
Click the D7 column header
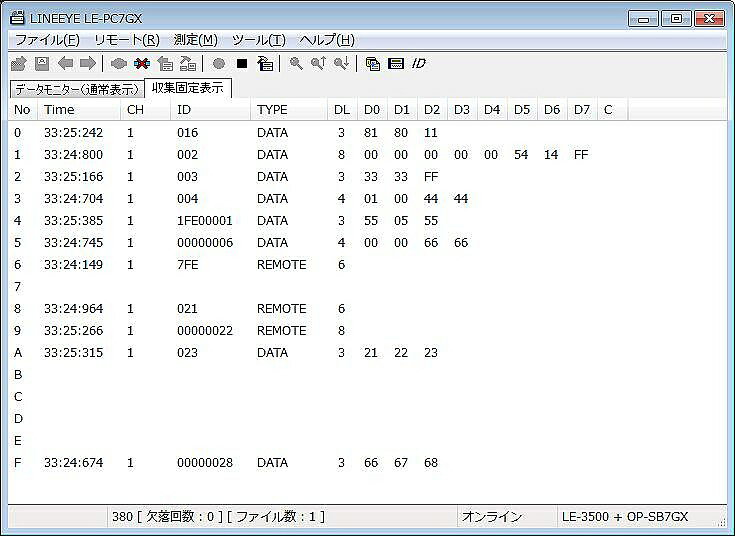click(x=582, y=110)
